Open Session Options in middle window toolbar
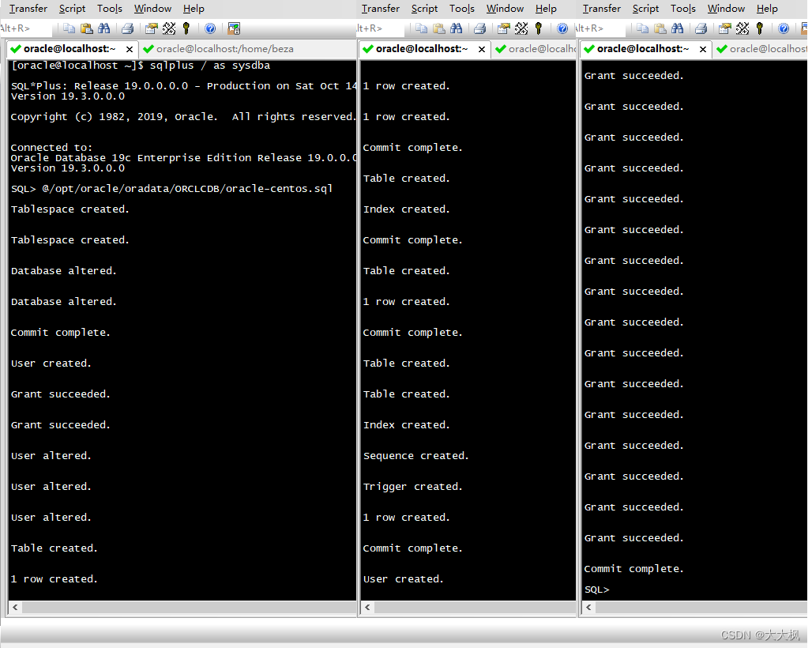 click(504, 28)
